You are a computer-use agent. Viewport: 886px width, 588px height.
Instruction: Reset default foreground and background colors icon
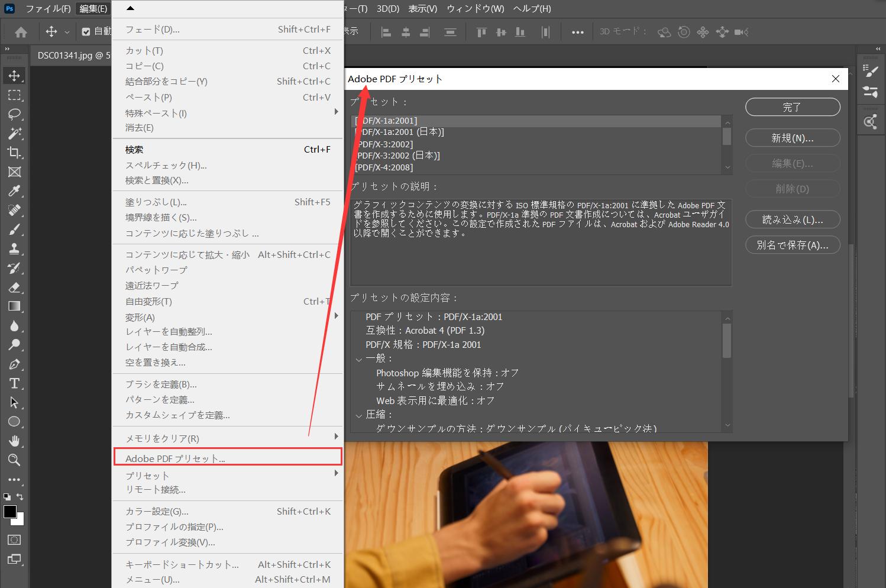[7, 497]
